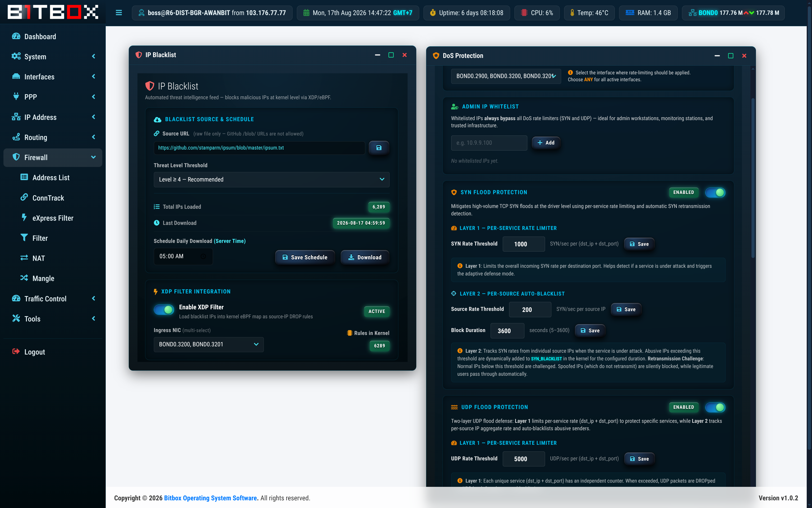Click the hamburger menu icon in top bar
This screenshot has width=812, height=508.
coord(119,13)
